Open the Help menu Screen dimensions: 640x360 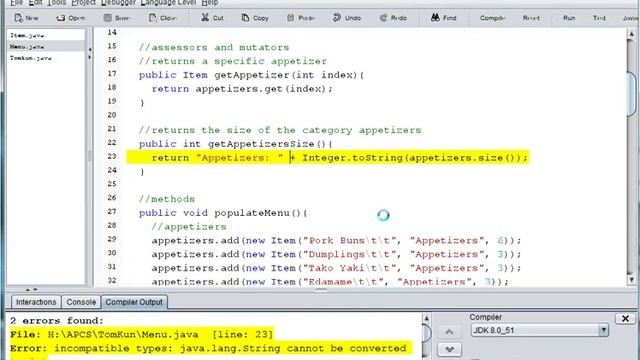(210, 3)
